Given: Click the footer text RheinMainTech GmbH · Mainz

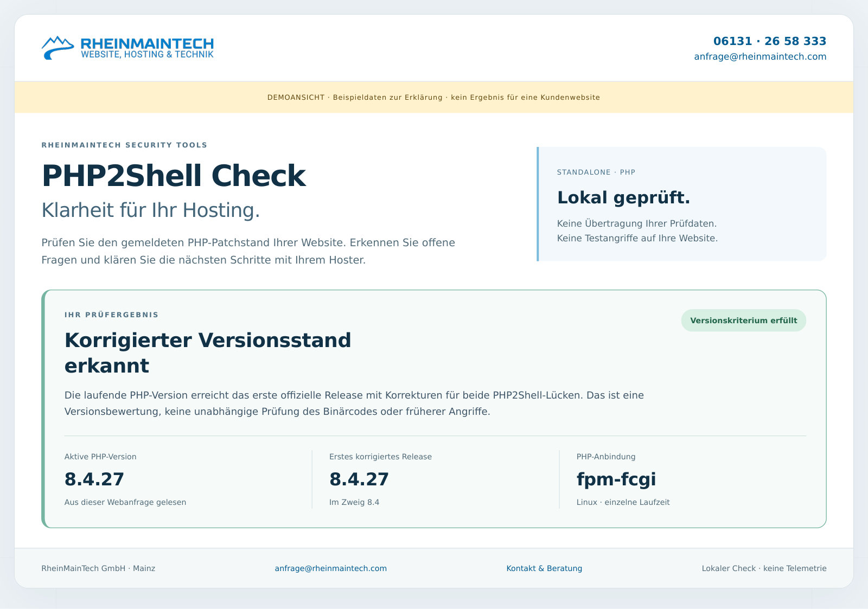Looking at the screenshot, I should click(98, 568).
